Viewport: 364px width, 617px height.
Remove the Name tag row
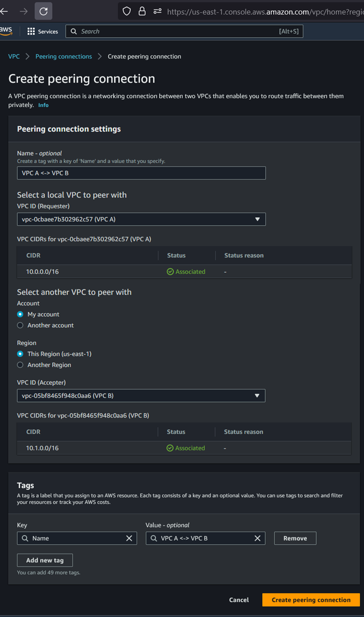[x=295, y=538]
